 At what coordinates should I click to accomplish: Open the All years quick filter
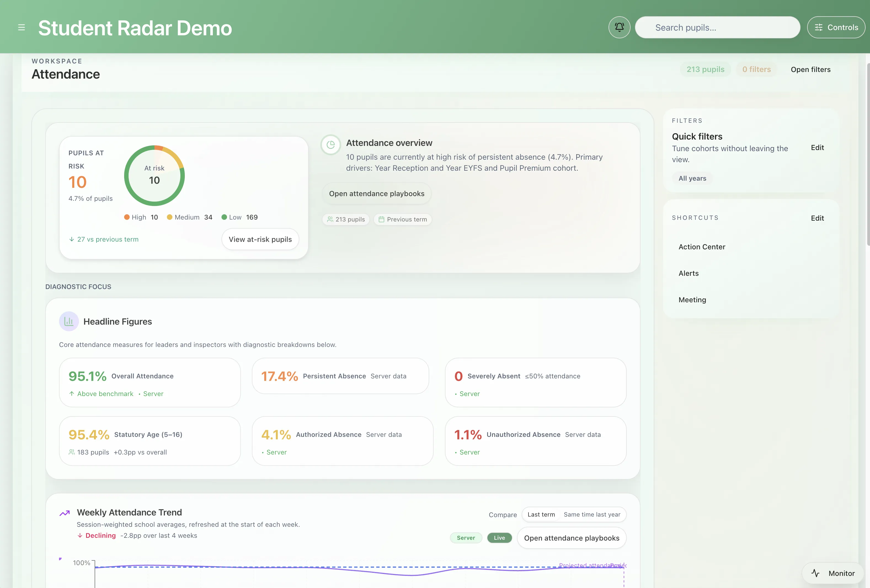tap(692, 178)
